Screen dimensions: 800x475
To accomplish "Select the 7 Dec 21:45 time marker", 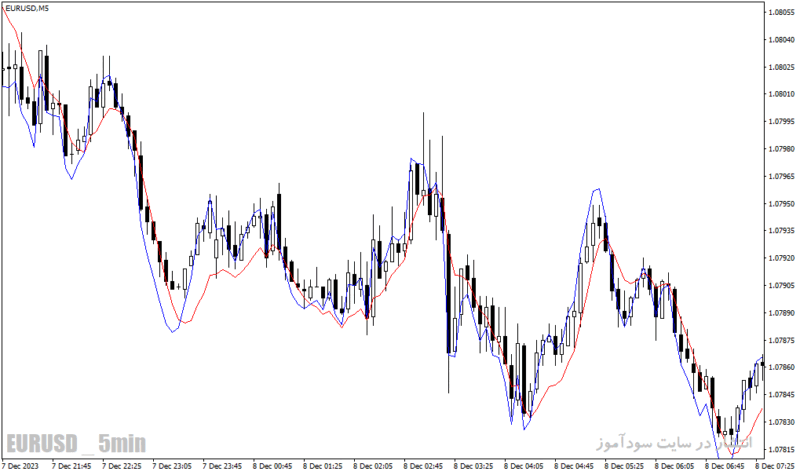I will click(x=71, y=466).
